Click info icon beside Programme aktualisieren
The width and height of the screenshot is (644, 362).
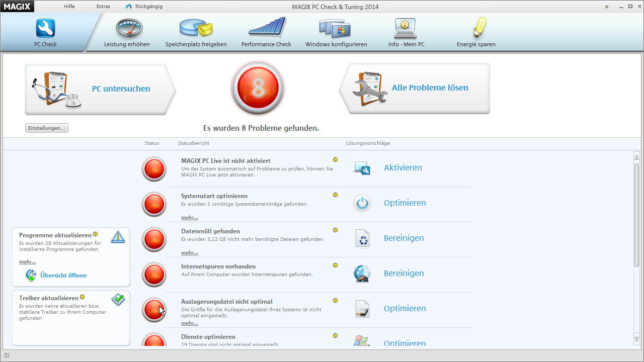coord(95,234)
